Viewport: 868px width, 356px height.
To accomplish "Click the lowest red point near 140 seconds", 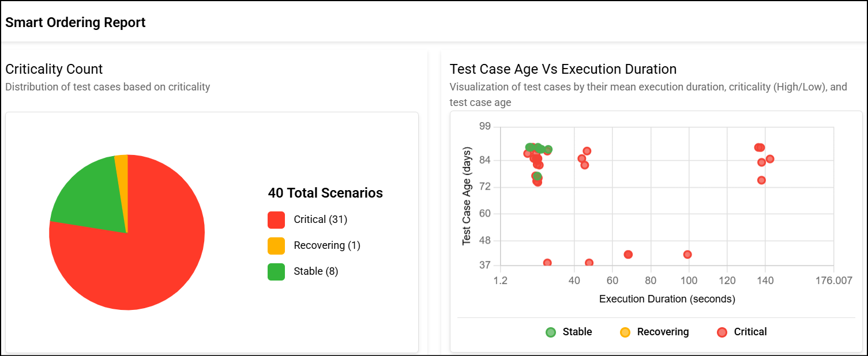I will (761, 180).
